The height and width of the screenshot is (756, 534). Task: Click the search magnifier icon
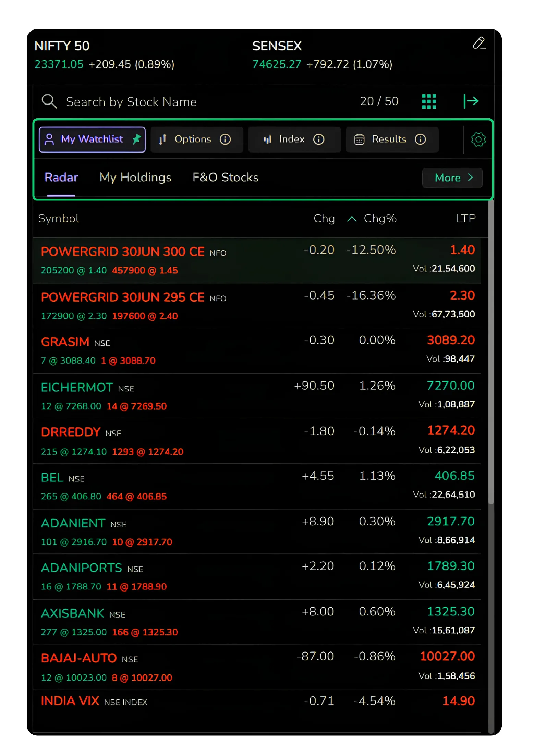pos(49,101)
